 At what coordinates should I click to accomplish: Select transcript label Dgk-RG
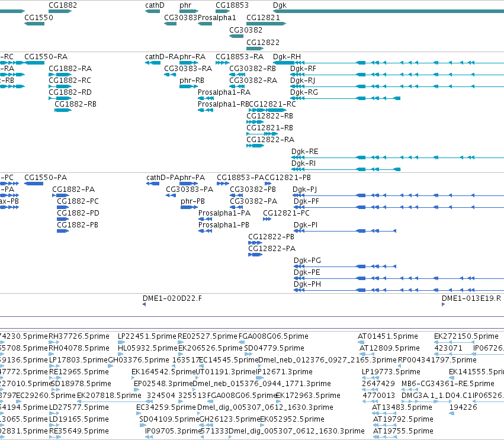pos(304,92)
